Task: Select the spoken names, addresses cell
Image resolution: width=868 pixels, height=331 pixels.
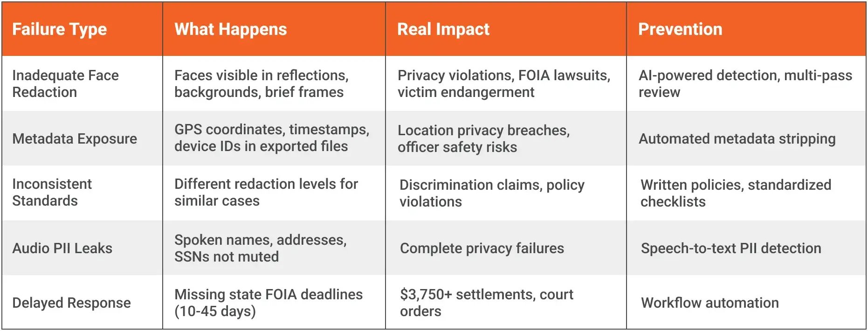Action: (260, 248)
